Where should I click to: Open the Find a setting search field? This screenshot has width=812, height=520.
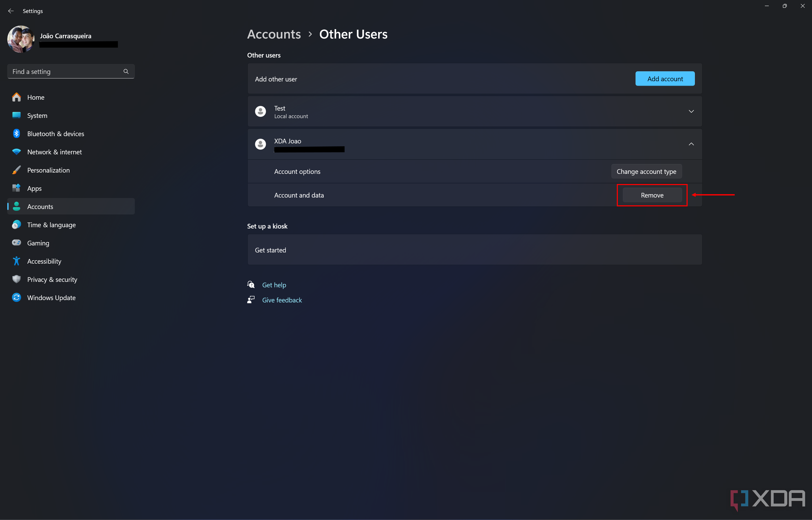tap(71, 72)
